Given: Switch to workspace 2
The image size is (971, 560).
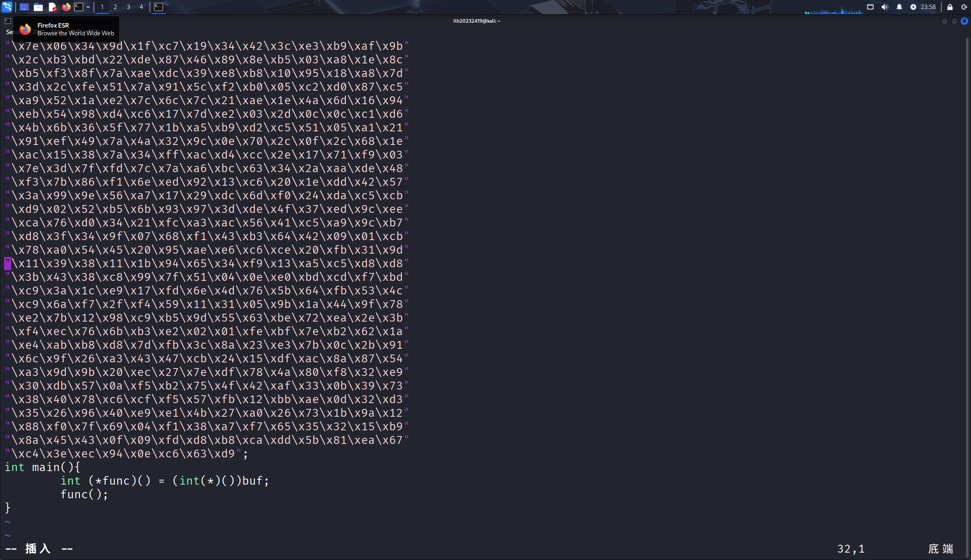Looking at the screenshot, I should [115, 7].
